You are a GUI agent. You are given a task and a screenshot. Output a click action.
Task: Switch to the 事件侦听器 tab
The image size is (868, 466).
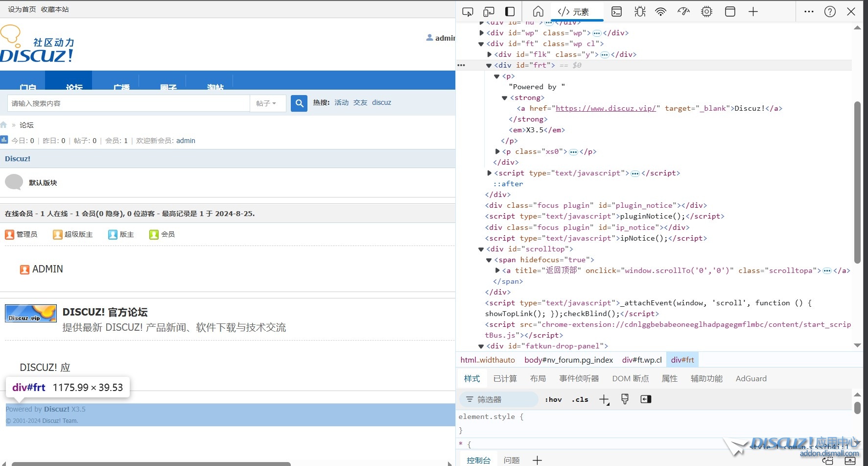579,379
